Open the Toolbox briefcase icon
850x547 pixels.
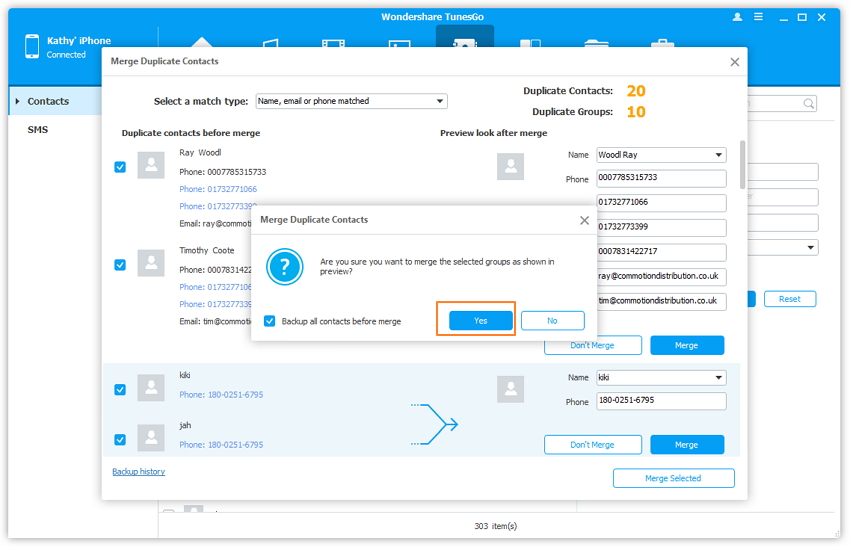(x=661, y=44)
